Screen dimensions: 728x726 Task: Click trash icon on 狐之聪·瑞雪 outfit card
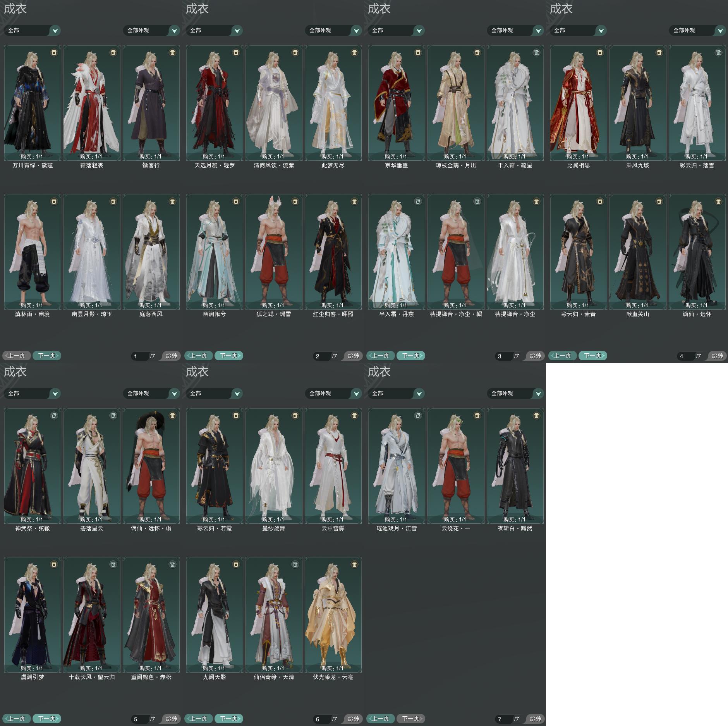[295, 201]
